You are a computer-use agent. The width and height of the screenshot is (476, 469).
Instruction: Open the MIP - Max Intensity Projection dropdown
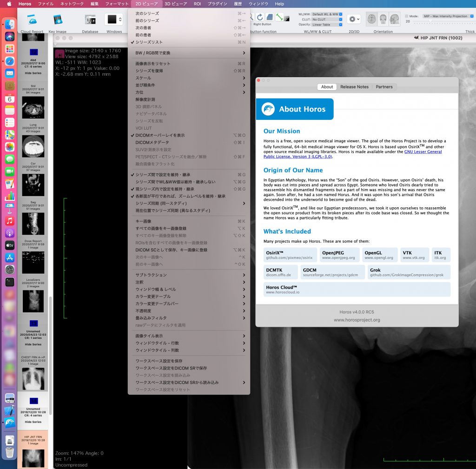[448, 16]
